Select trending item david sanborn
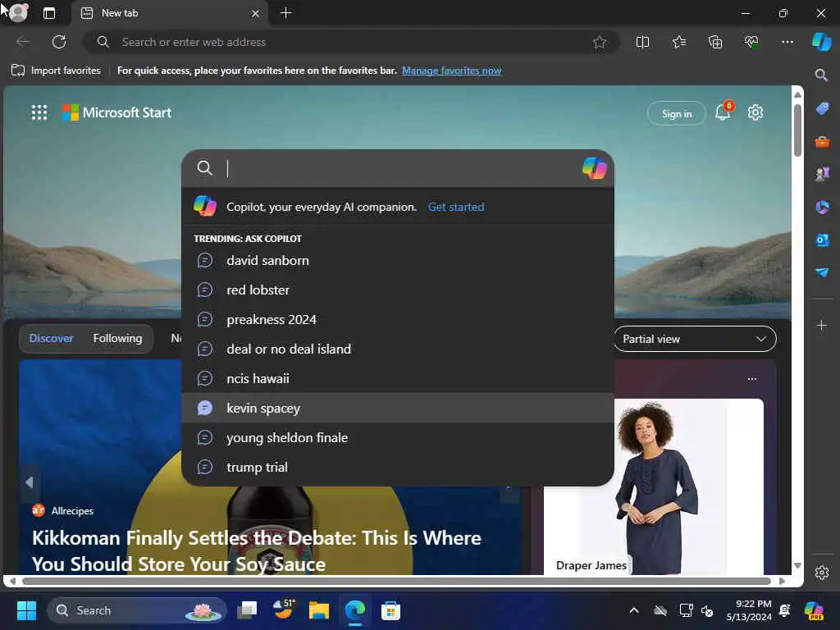This screenshot has width=840, height=630. pos(398,260)
